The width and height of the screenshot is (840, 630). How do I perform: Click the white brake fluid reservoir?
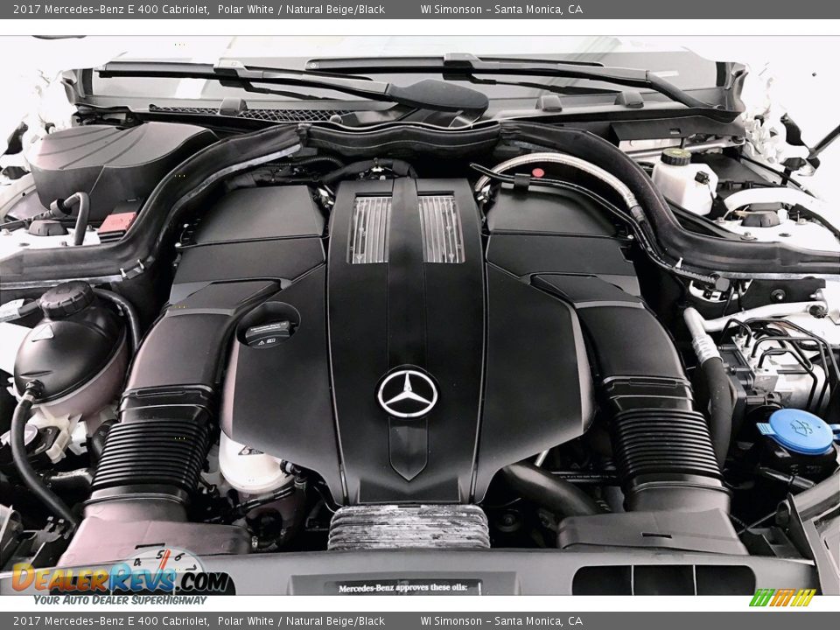(x=684, y=182)
